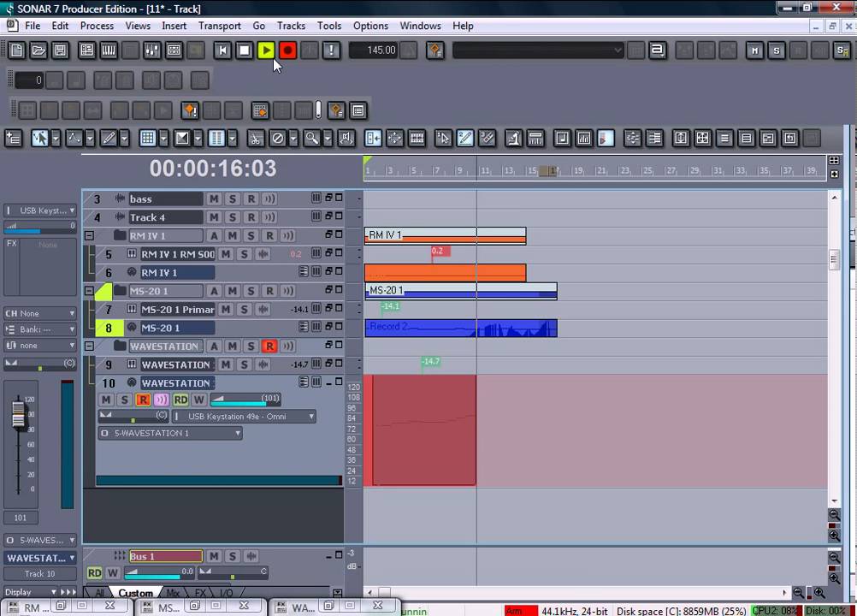Screen dimensions: 857x616
Task: Click the New project file icon
Action: click(x=16, y=50)
